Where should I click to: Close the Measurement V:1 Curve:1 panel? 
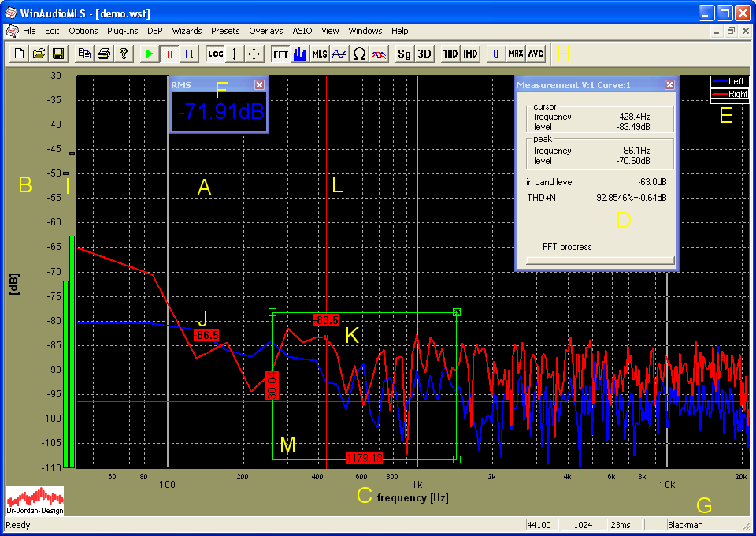[669, 85]
